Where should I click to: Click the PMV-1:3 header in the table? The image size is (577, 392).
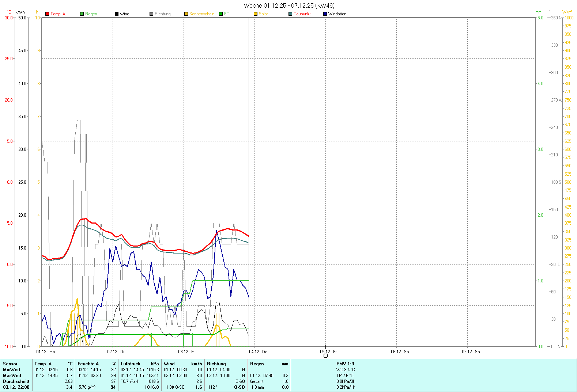click(x=345, y=364)
